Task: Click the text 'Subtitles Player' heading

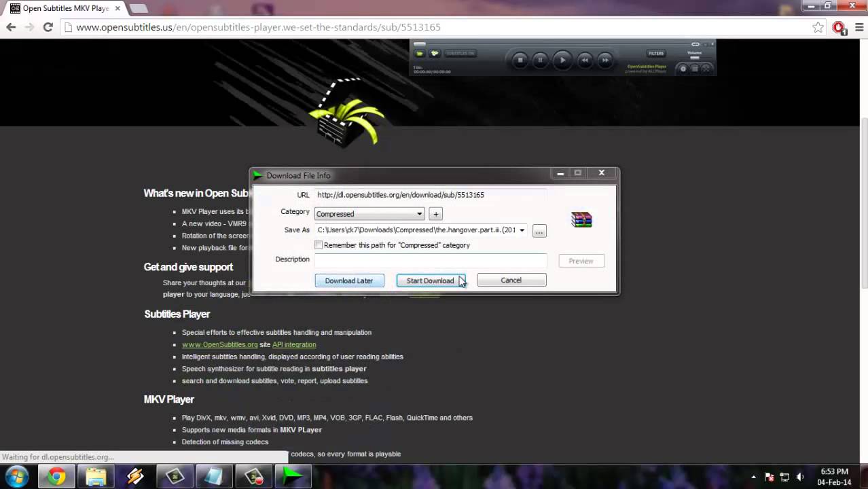Action: point(177,314)
